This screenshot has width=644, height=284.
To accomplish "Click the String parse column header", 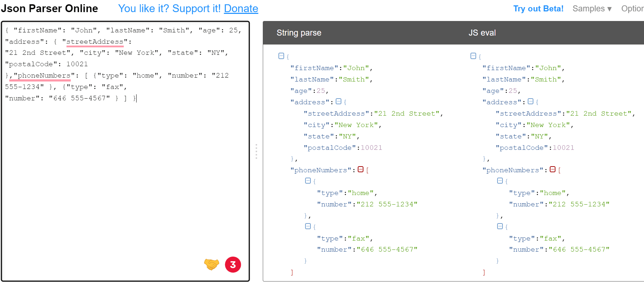I will tap(299, 33).
